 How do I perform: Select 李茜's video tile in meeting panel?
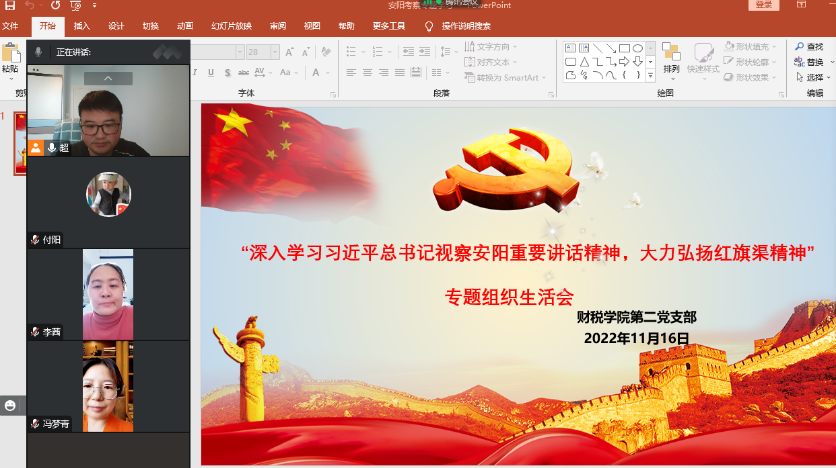(107, 294)
